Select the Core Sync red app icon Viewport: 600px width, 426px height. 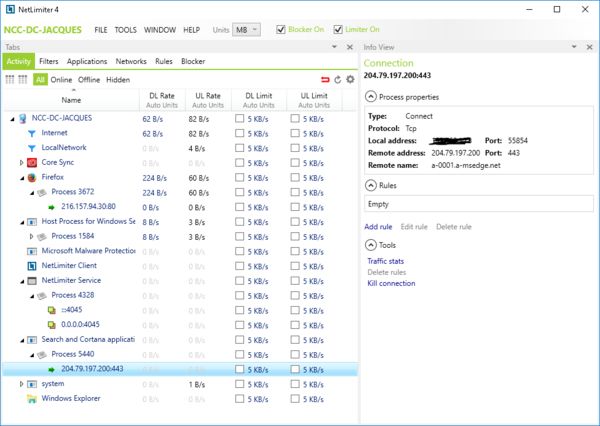pyautogui.click(x=32, y=163)
